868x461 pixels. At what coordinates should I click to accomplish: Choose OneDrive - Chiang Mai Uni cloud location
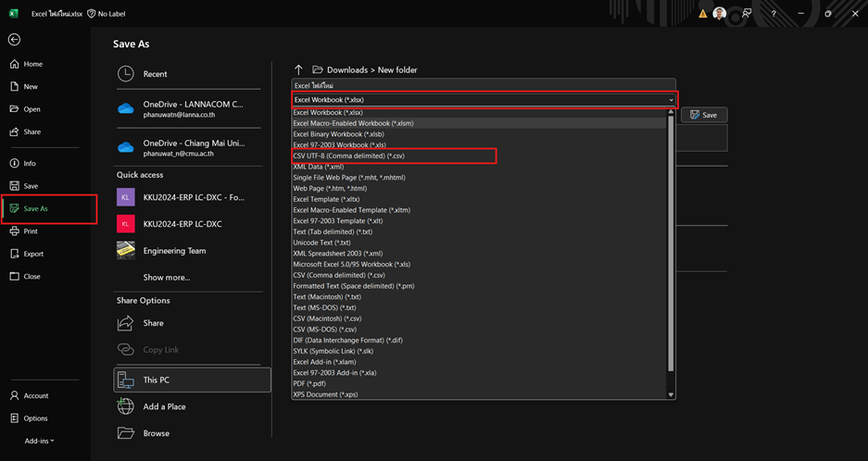coord(187,148)
